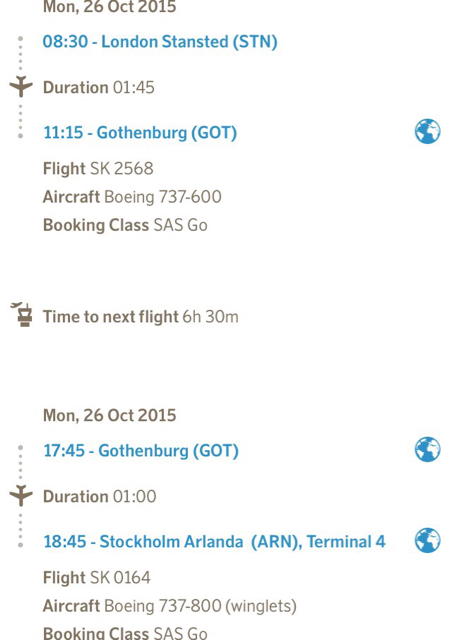Click control tower icon by Time to next flight

pyautogui.click(x=22, y=314)
